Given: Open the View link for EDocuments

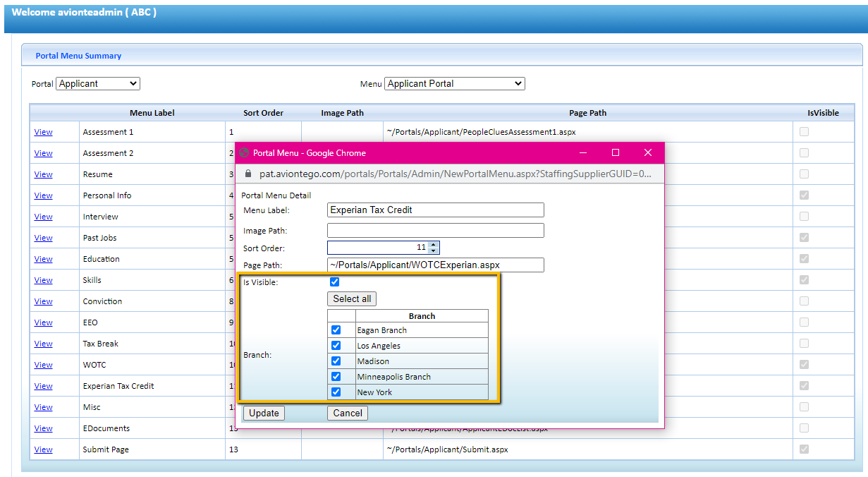Looking at the screenshot, I should pyautogui.click(x=43, y=428).
